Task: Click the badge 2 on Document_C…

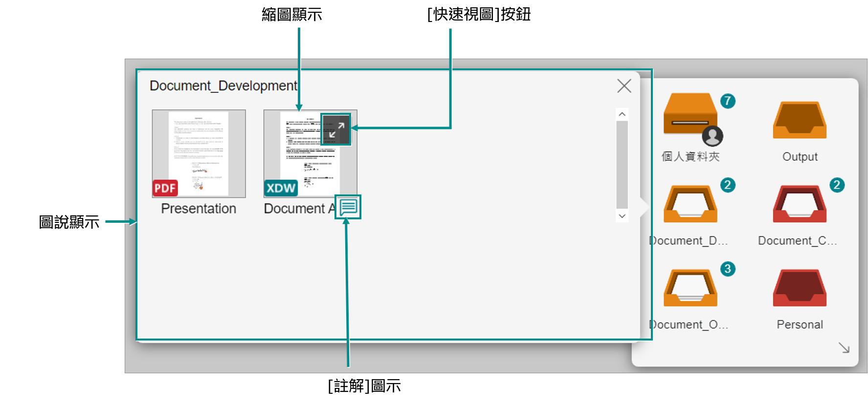Action: [837, 185]
